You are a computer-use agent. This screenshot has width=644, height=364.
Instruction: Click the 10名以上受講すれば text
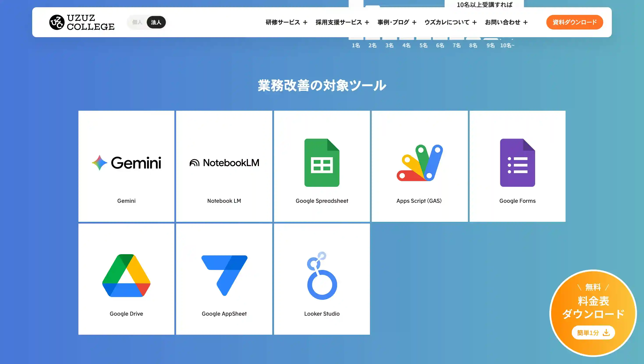pyautogui.click(x=485, y=5)
